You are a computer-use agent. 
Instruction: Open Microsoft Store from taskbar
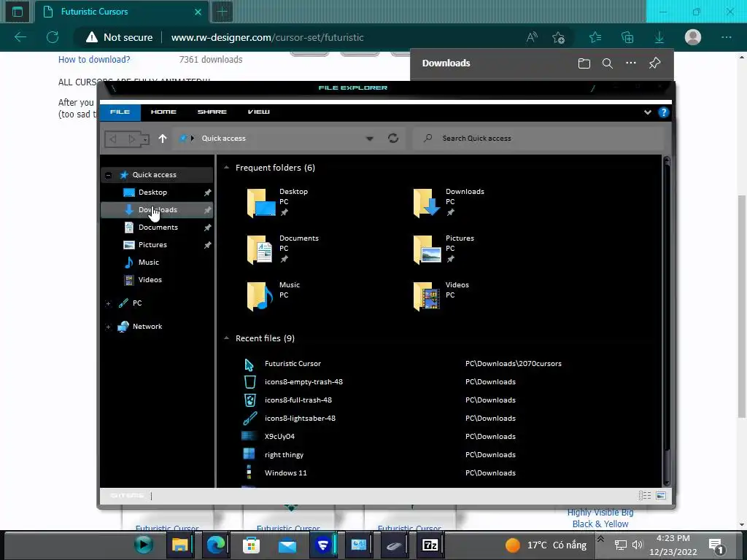point(251,545)
